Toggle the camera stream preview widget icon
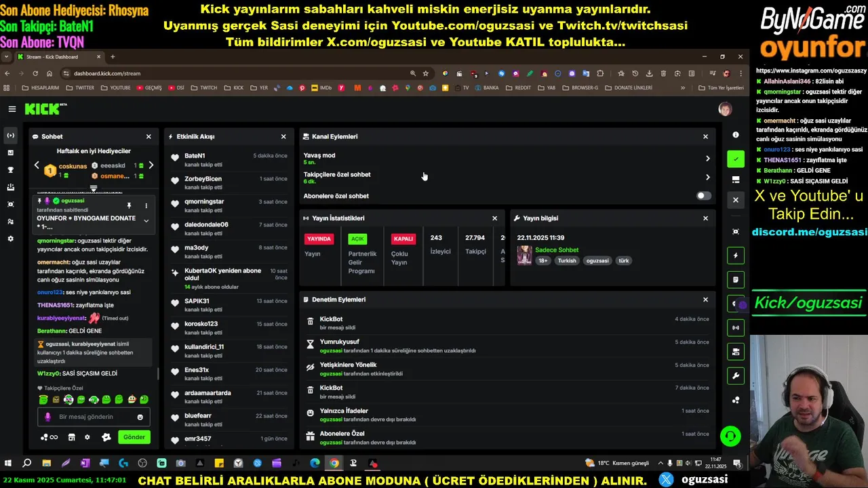 click(x=736, y=352)
